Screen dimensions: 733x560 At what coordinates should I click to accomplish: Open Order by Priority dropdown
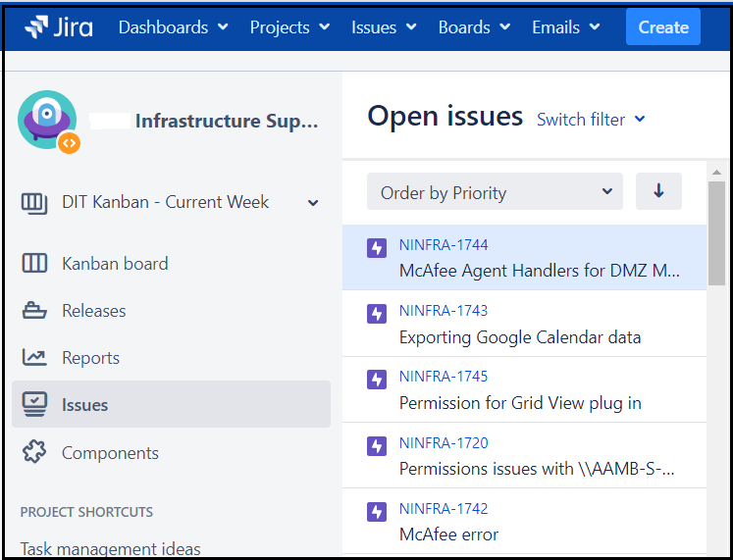(495, 191)
